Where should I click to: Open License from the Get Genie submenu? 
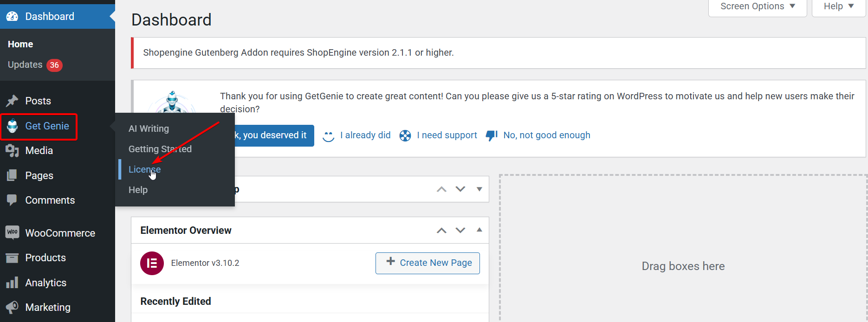[x=144, y=169]
